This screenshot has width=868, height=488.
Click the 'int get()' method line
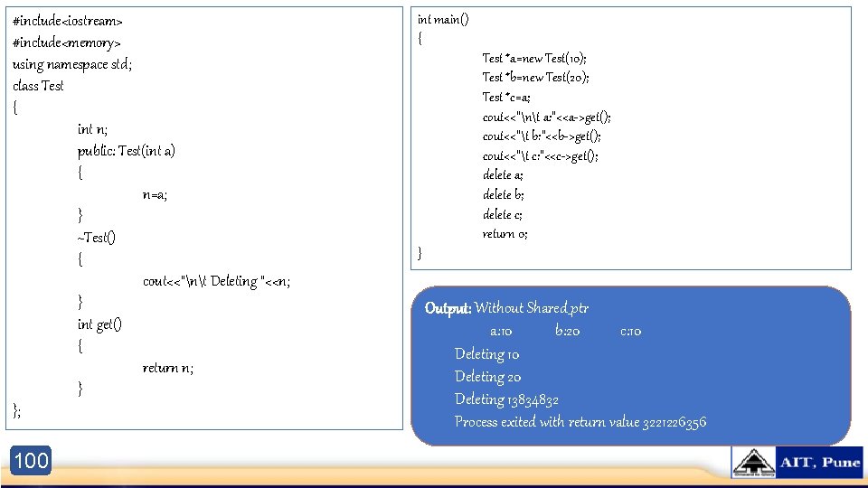pyautogui.click(x=99, y=324)
